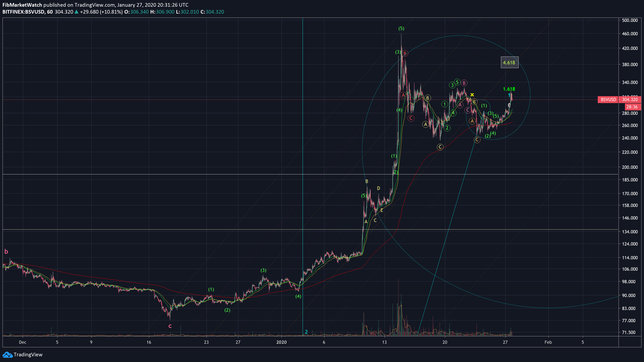
Task: Click the 304.320 current price axis label
Action: click(x=630, y=100)
